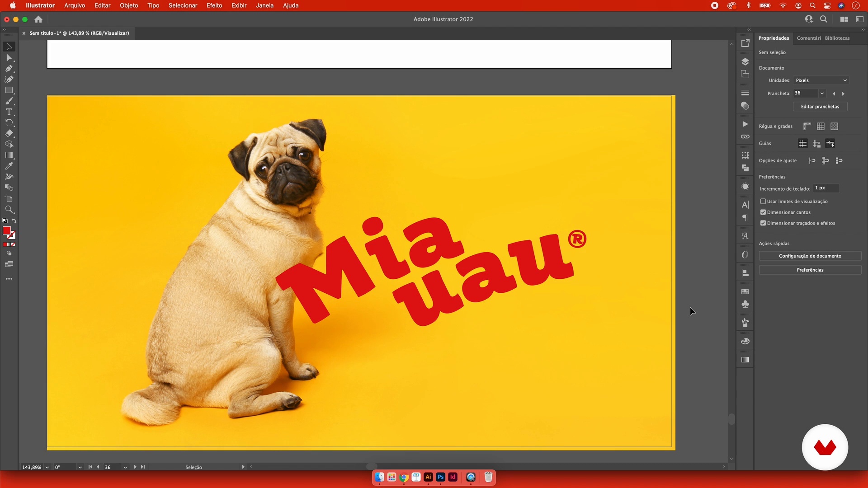Uncheck Dimensionar cantos
Image resolution: width=868 pixels, height=488 pixels.
pyautogui.click(x=763, y=212)
